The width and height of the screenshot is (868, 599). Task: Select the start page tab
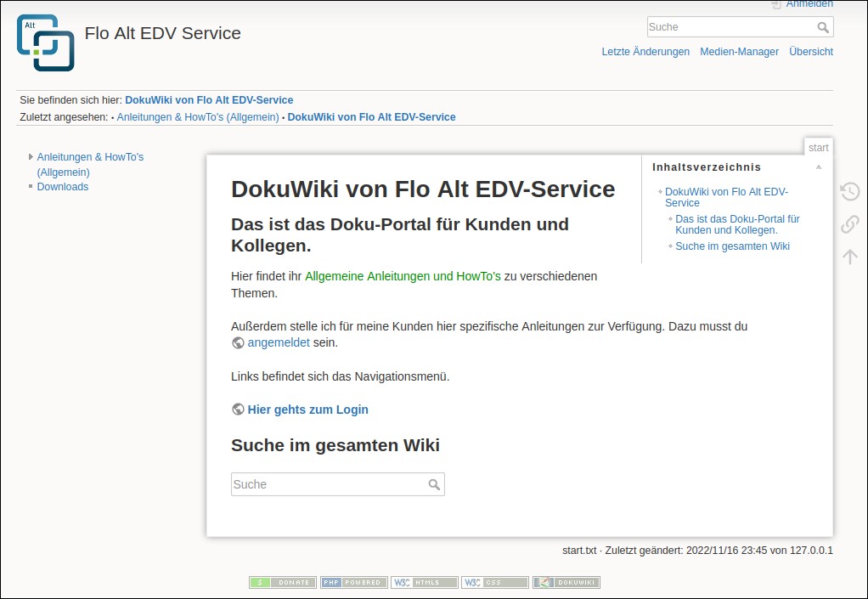(818, 147)
